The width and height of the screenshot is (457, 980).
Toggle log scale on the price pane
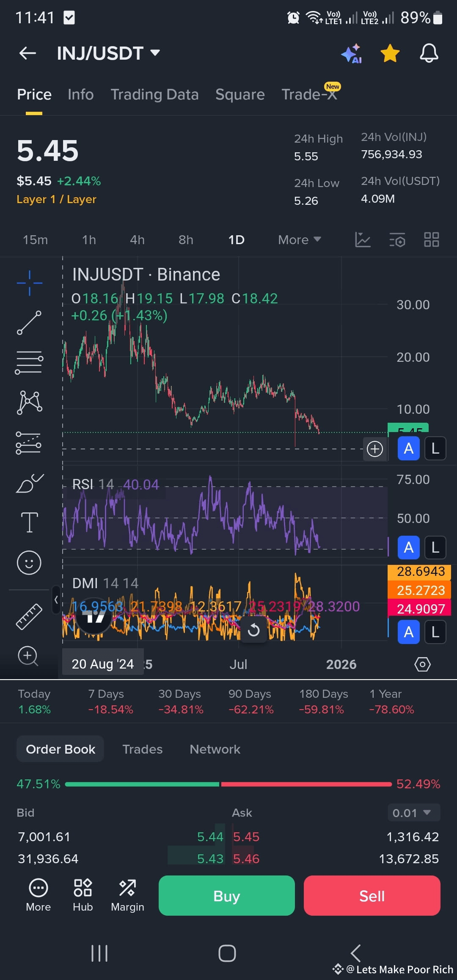(x=435, y=449)
